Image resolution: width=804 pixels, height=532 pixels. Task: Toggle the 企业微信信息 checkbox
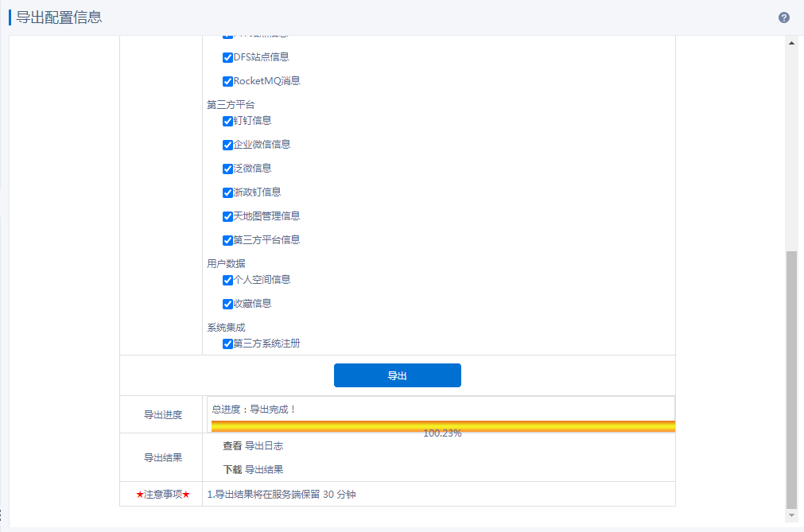pos(227,145)
